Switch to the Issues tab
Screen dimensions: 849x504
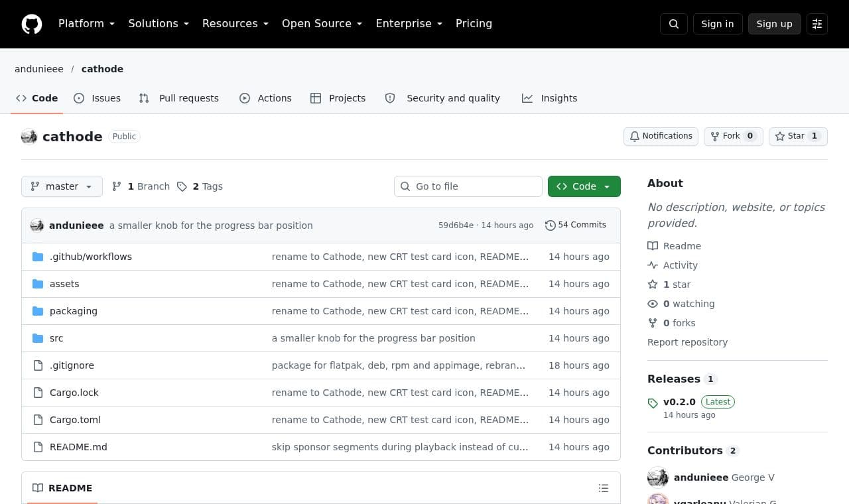click(x=98, y=98)
